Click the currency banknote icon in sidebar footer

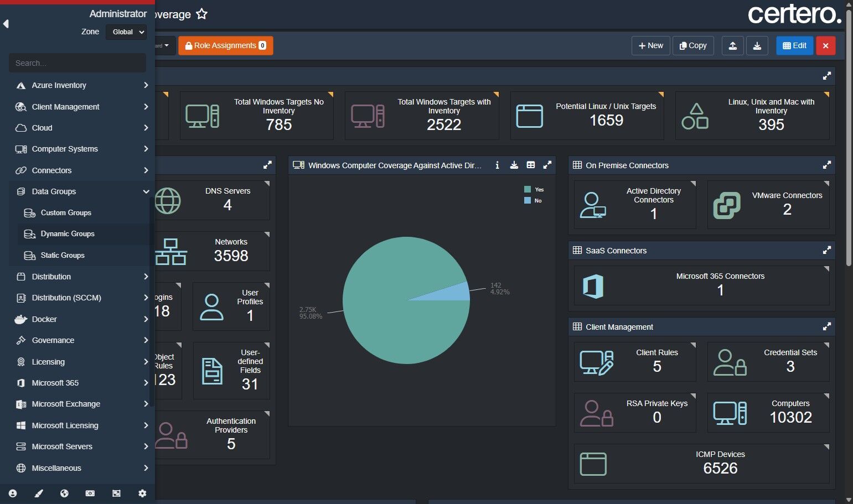point(90,493)
